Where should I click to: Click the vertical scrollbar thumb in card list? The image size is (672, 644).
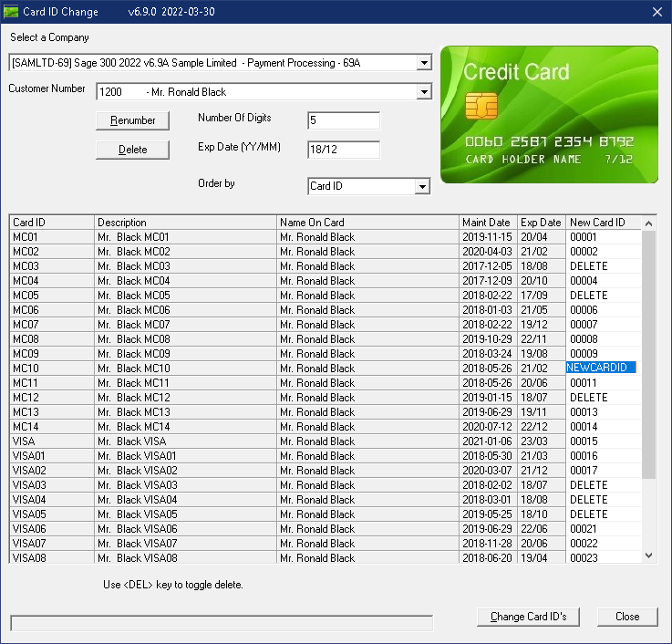649,355
